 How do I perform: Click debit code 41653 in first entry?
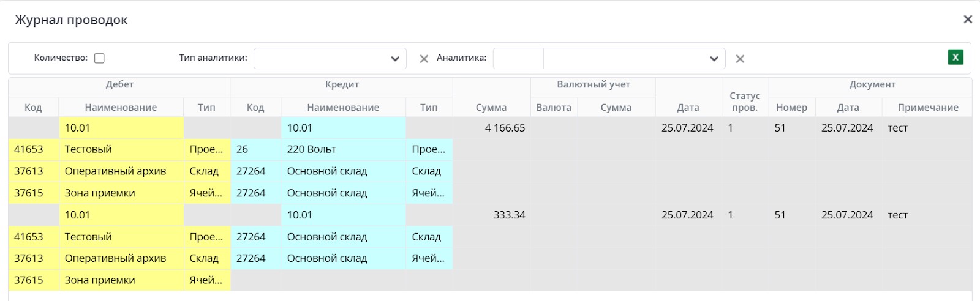coord(29,149)
